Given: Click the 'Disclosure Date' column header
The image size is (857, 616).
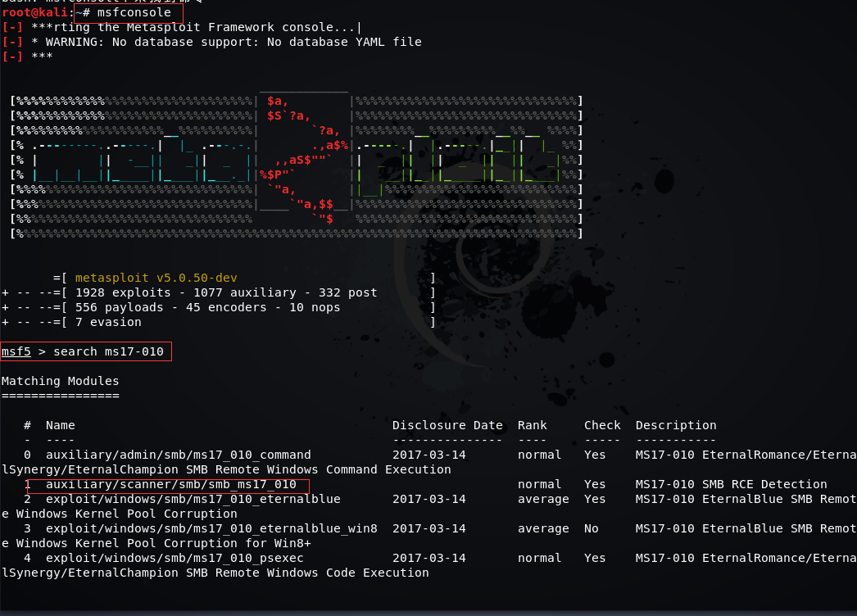Looking at the screenshot, I should coord(447,425).
